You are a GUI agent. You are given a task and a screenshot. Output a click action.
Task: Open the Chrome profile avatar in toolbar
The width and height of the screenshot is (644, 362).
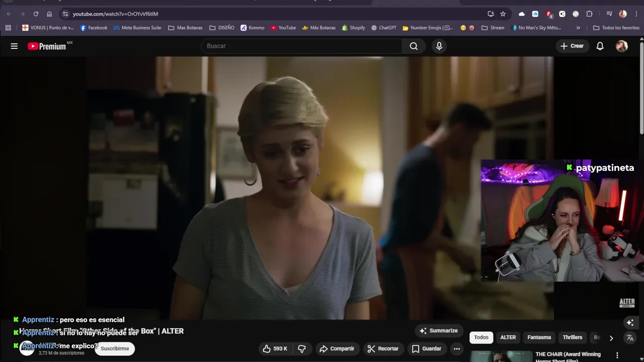point(623,14)
